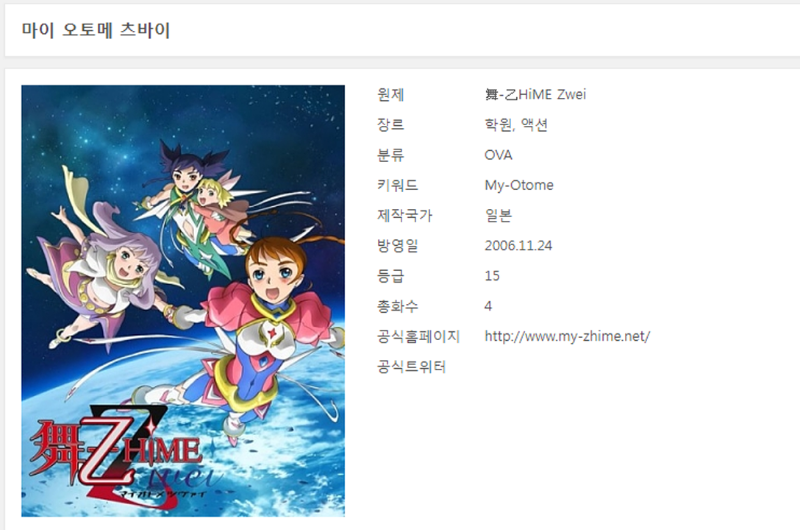800x530 pixels.
Task: Click the OVA classification value
Action: 498,155
